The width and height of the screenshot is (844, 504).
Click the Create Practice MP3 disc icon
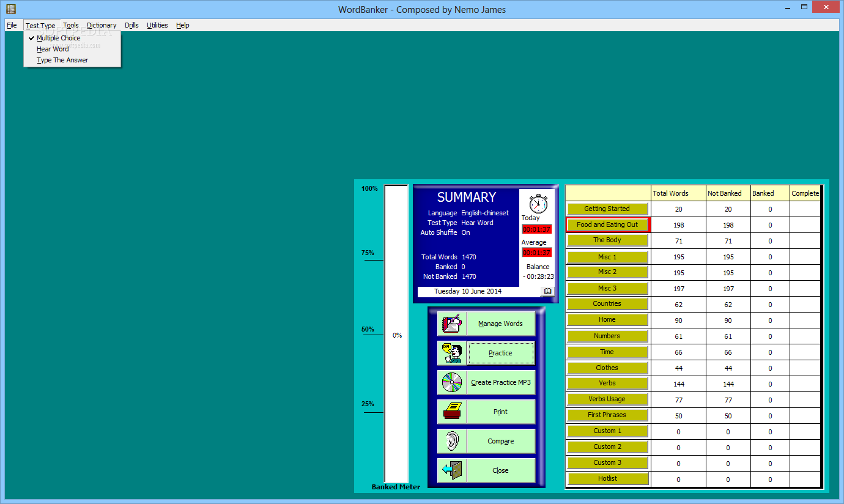pos(452,382)
